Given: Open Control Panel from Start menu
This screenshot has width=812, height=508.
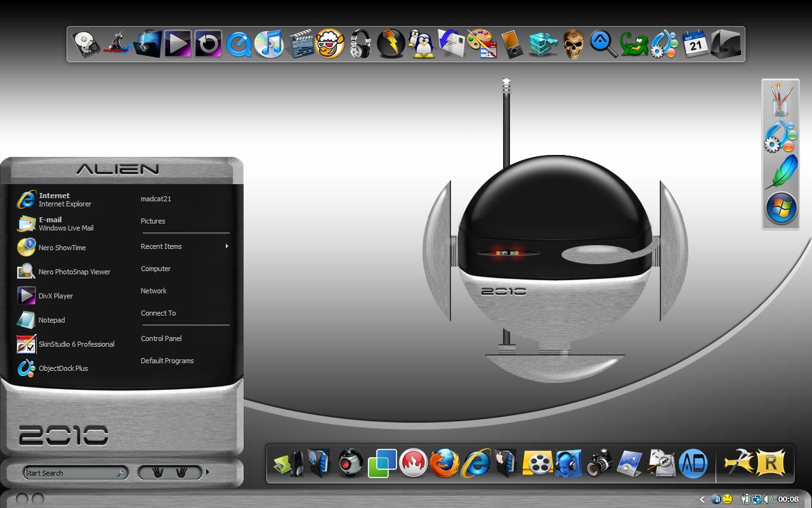Looking at the screenshot, I should tap(161, 338).
